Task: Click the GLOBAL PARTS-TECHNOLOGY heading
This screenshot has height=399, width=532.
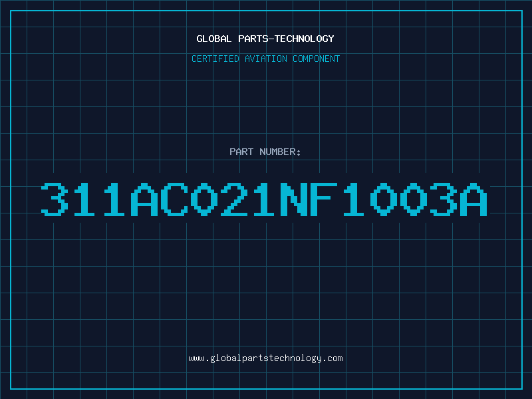Action: tap(265, 39)
